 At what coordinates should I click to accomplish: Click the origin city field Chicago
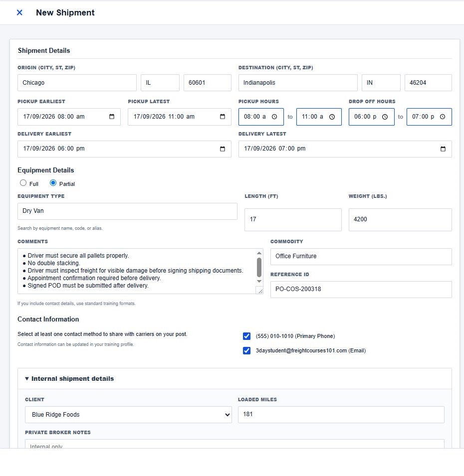77,83
